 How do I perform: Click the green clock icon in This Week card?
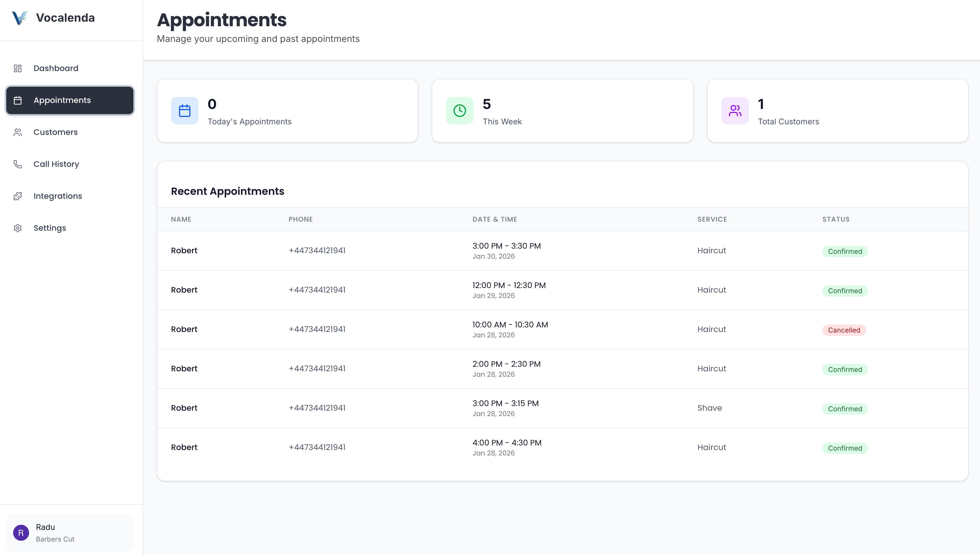tap(460, 111)
